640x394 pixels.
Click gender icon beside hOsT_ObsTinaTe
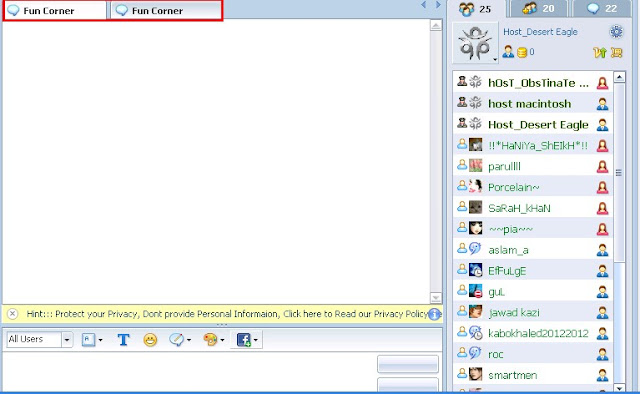(x=602, y=83)
